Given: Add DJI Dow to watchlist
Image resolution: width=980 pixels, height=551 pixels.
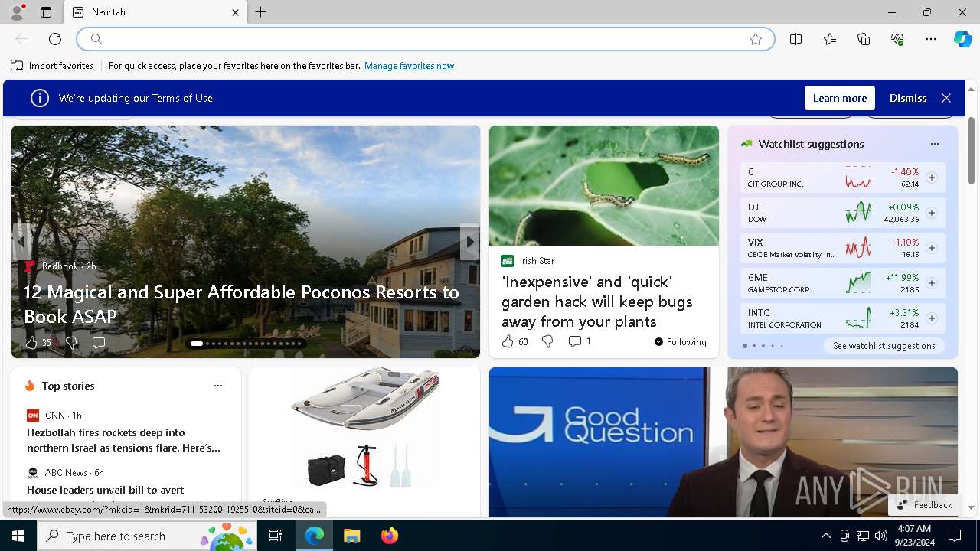Looking at the screenshot, I should pyautogui.click(x=931, y=213).
